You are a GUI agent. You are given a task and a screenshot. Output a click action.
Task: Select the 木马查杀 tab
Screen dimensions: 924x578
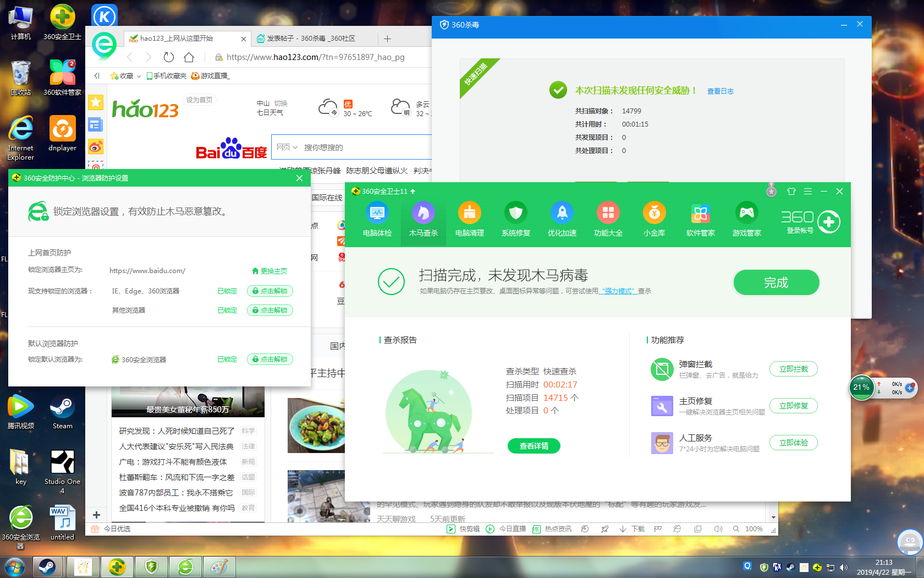[x=423, y=219]
